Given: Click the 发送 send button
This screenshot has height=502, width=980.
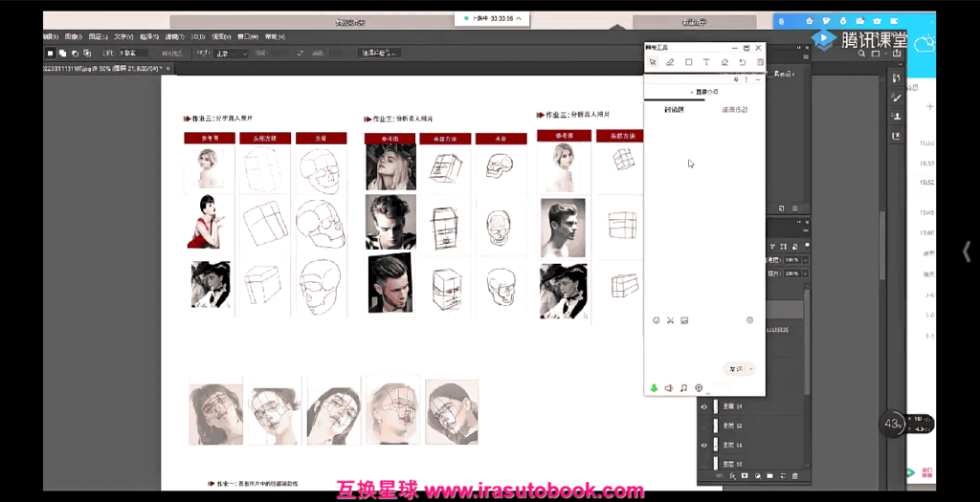Looking at the screenshot, I should pyautogui.click(x=736, y=369).
